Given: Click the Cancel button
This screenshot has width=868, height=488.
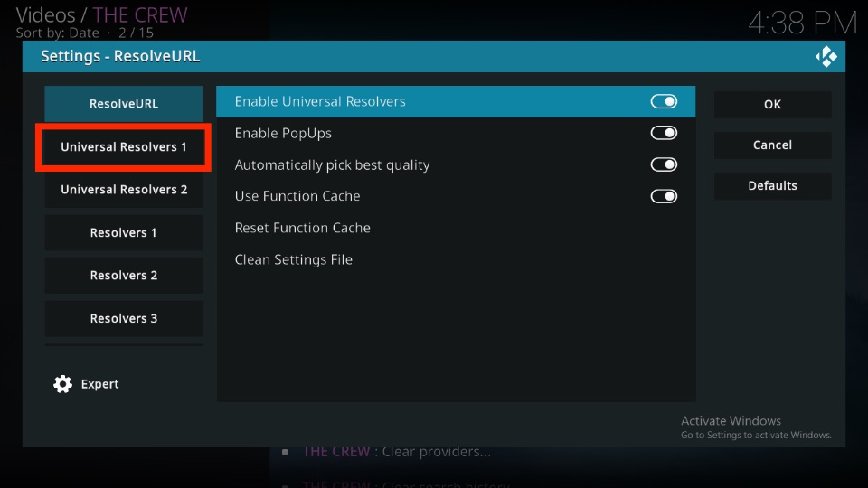Looking at the screenshot, I should (x=772, y=145).
